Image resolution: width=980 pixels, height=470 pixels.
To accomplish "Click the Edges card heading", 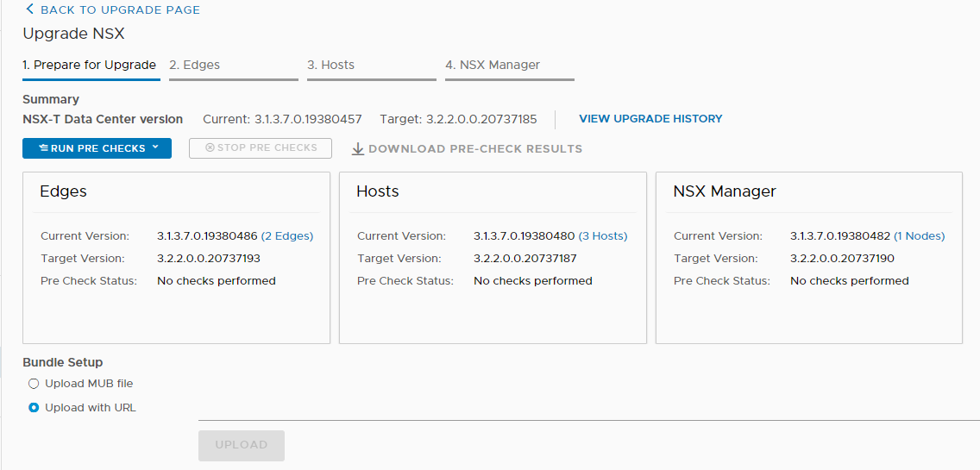I will pyautogui.click(x=63, y=191).
